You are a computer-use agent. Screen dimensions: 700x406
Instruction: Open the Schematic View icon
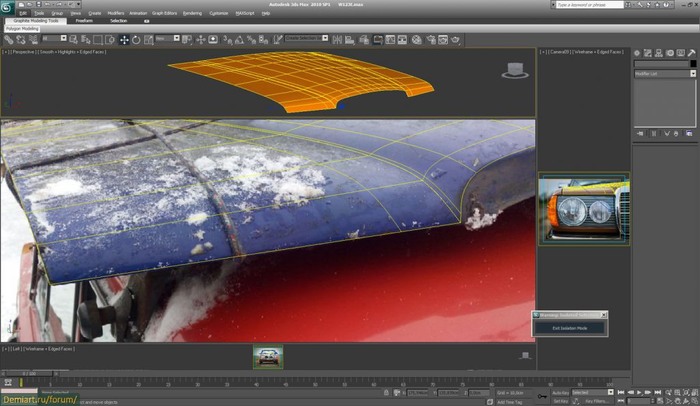click(x=402, y=40)
